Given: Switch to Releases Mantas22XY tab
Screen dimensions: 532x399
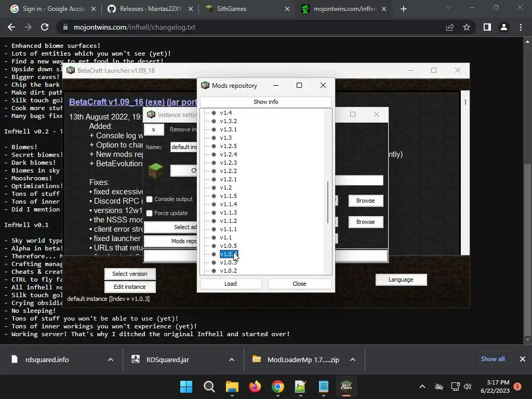Looking at the screenshot, I should [150, 9].
